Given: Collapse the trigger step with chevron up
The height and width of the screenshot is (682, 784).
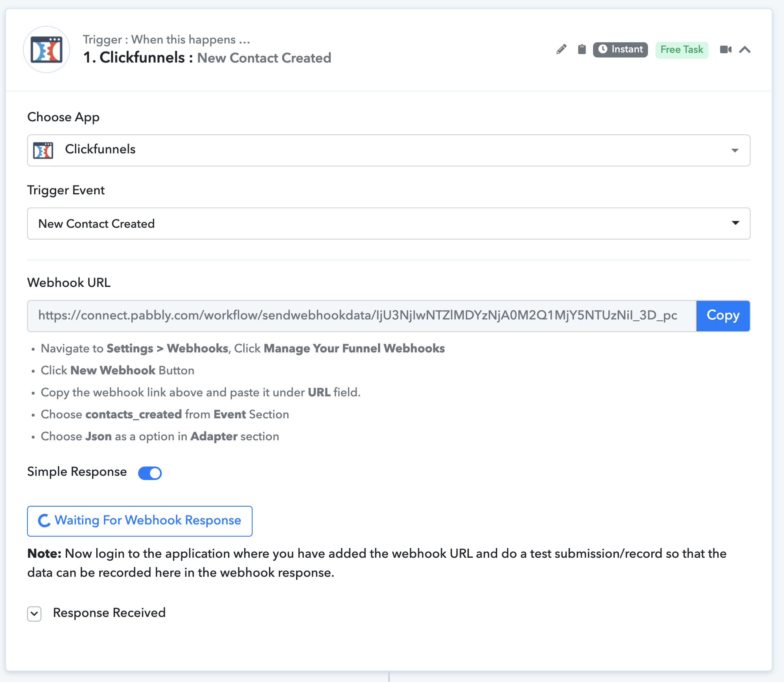Looking at the screenshot, I should (x=745, y=49).
